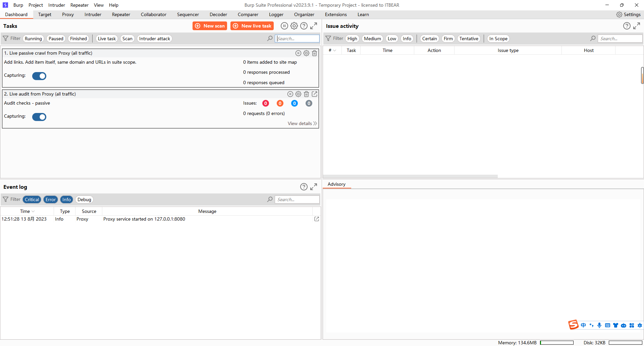Sort issues by Issue type column
The height and width of the screenshot is (346, 644).
[x=508, y=50]
